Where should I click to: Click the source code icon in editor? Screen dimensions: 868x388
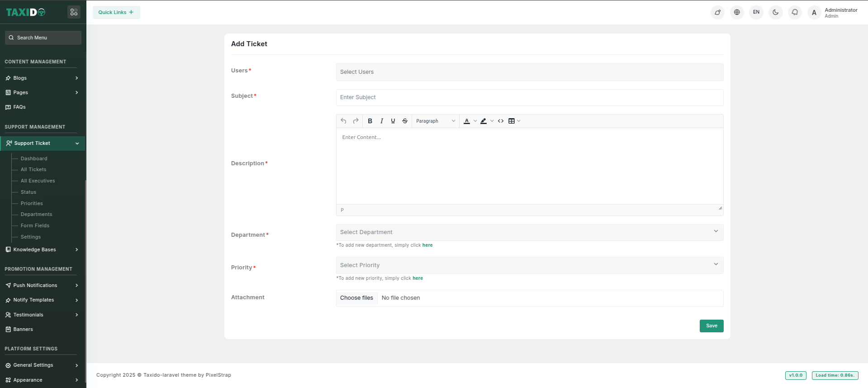501,121
